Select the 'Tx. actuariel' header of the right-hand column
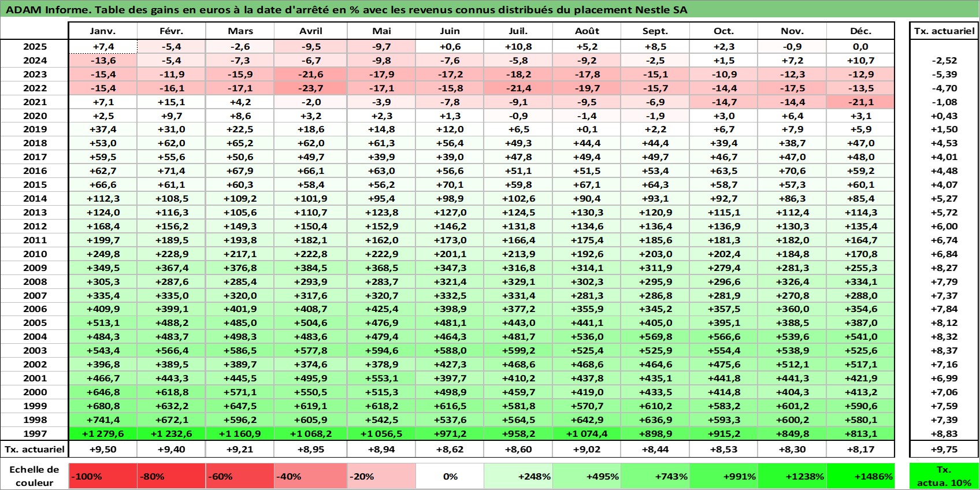 [x=944, y=31]
